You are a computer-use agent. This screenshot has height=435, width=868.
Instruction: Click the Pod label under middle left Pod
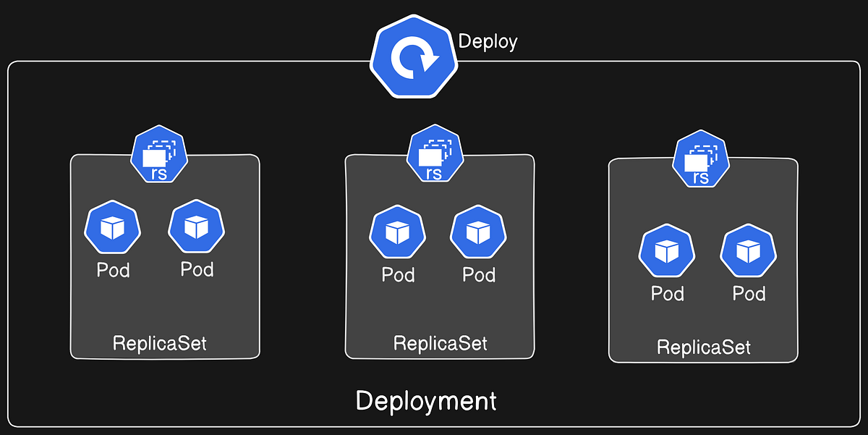pos(397,275)
